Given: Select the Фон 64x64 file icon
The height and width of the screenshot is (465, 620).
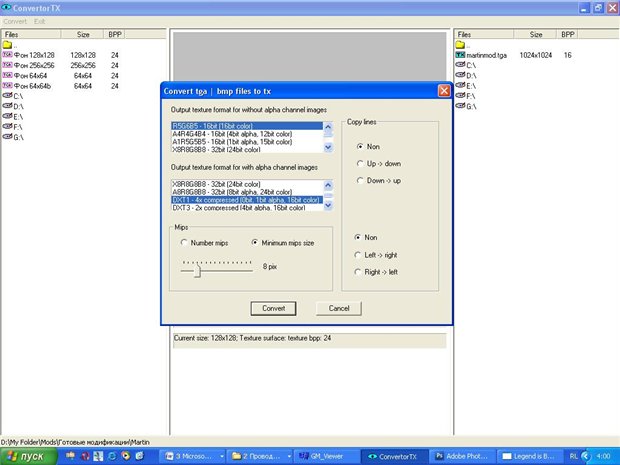Looking at the screenshot, I should [x=7, y=75].
